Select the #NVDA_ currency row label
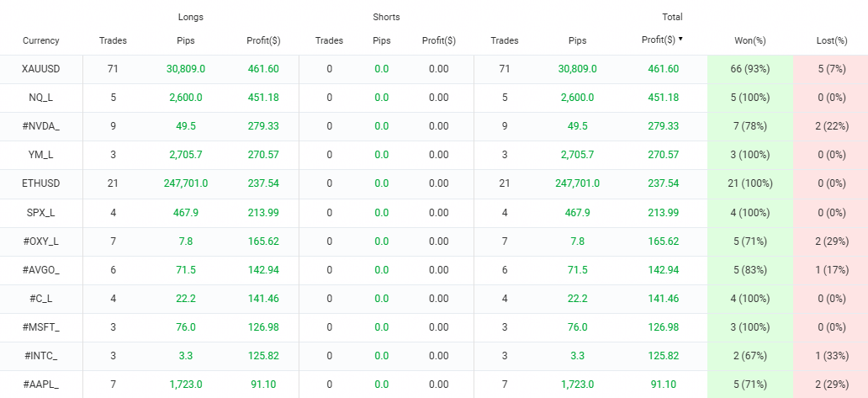 (x=41, y=126)
